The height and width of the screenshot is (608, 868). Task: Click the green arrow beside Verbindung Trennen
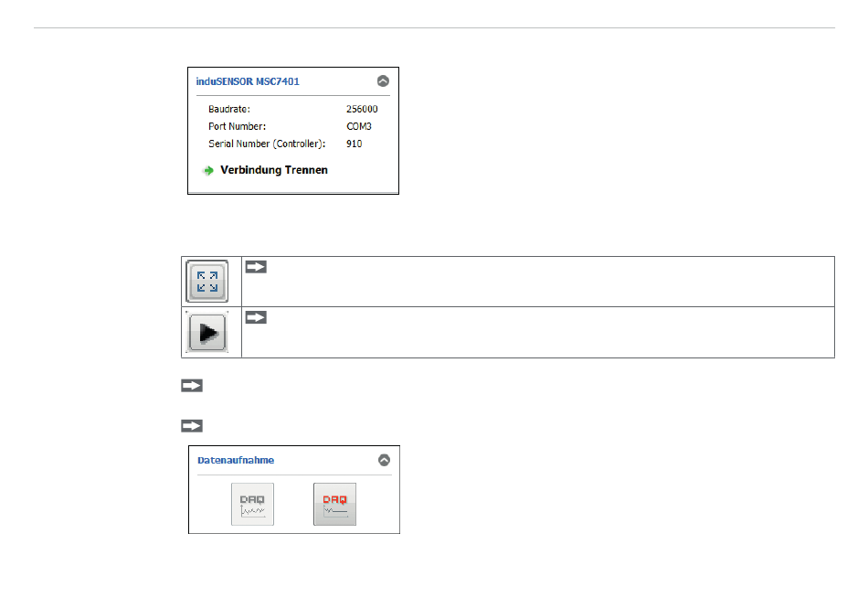click(208, 171)
